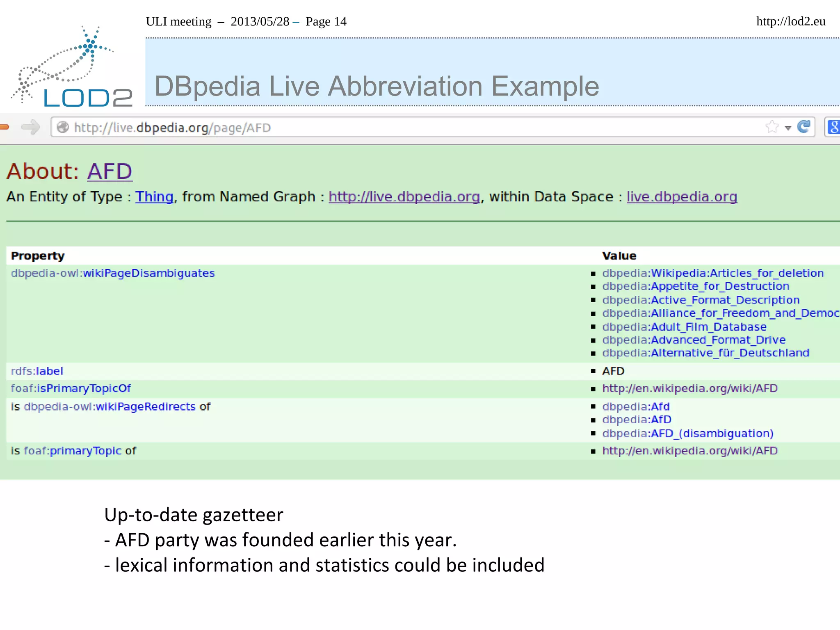
Task: Click the ULI meeting 2013/05/28 header text
Action: pos(246,21)
